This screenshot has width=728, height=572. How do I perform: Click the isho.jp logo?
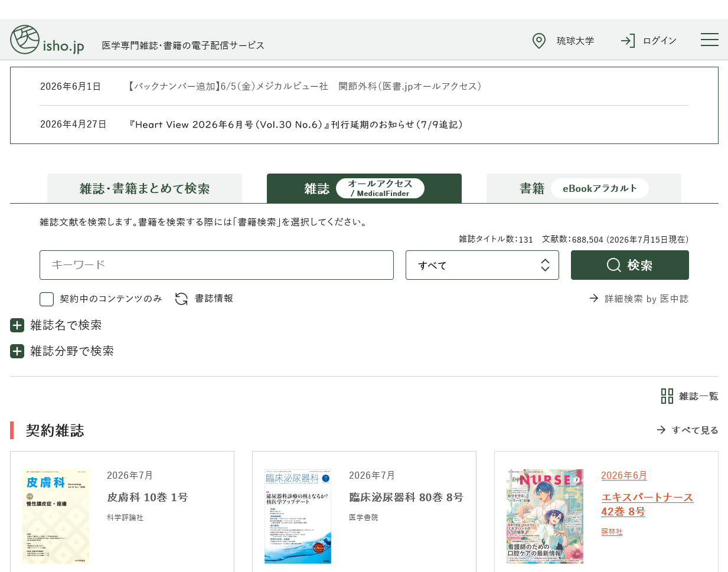coord(47,40)
